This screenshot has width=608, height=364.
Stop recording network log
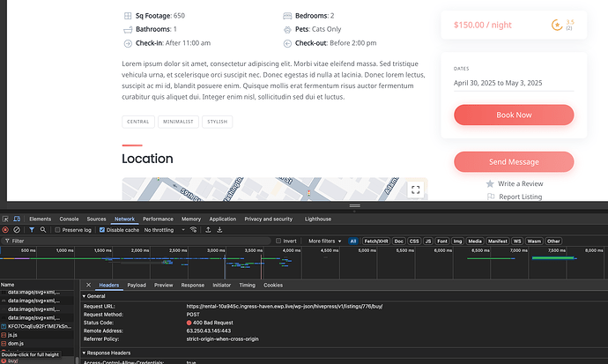[5, 230]
